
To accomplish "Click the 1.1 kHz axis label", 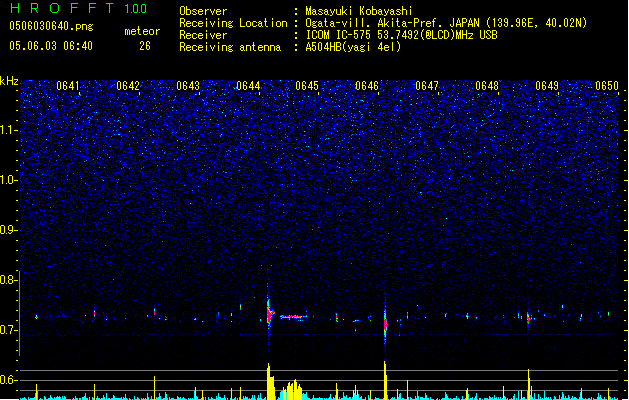I will pos(9,130).
